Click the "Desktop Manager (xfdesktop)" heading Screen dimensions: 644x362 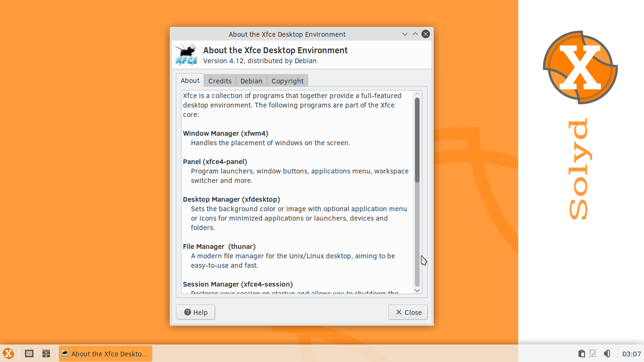pyautogui.click(x=231, y=199)
